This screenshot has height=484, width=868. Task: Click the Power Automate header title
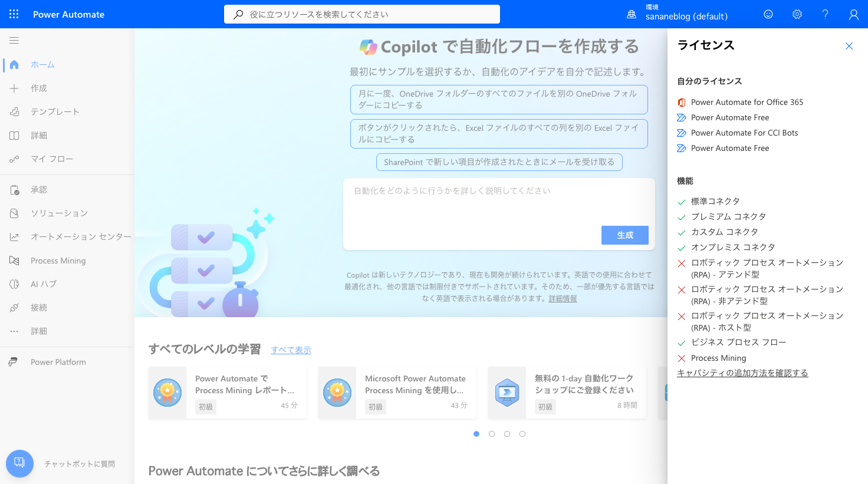coord(69,14)
